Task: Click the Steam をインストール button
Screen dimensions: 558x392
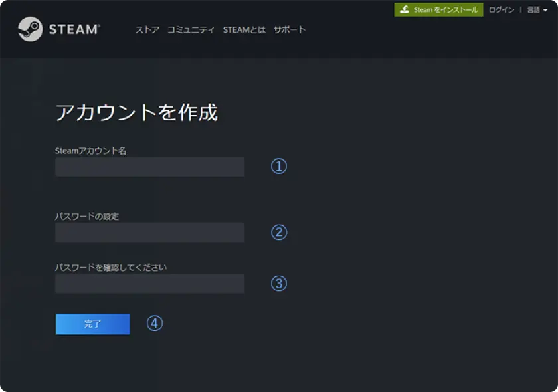Action: (438, 10)
